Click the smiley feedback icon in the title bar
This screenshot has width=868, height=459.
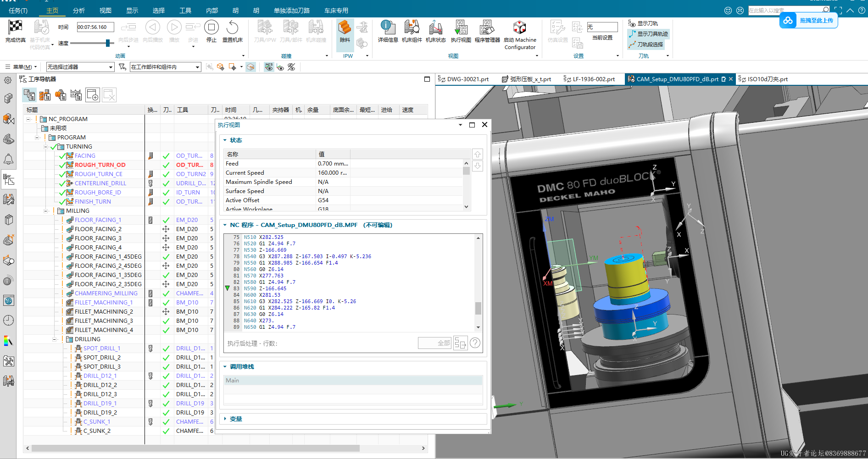click(x=728, y=10)
